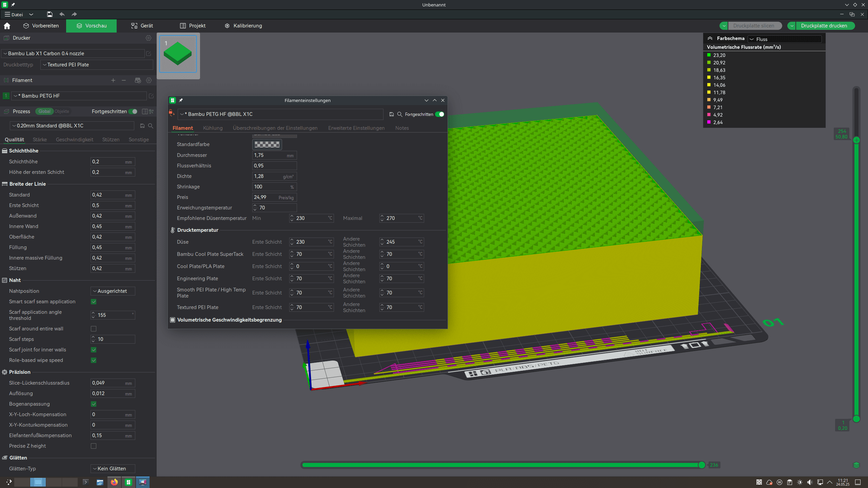Save filament preset in Filamenteinstellungen dialog
868x488 pixels.
392,114
